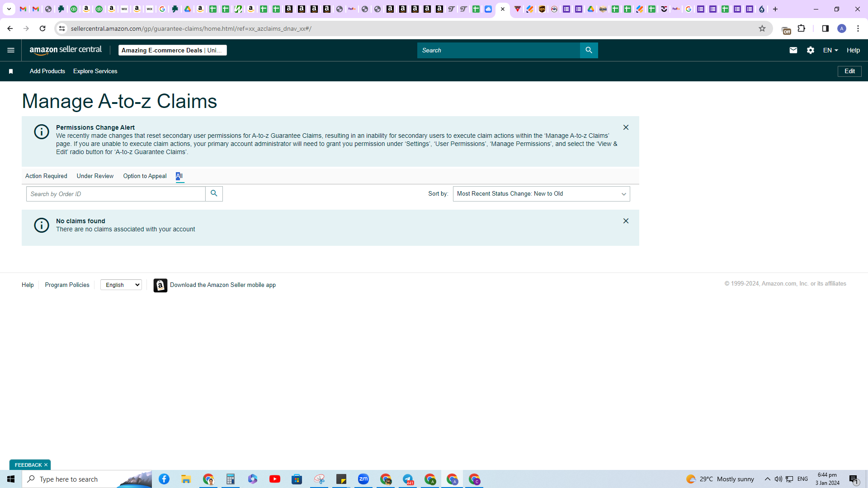Viewport: 868px width, 488px height.
Task: Reload the page
Action: coord(42,28)
